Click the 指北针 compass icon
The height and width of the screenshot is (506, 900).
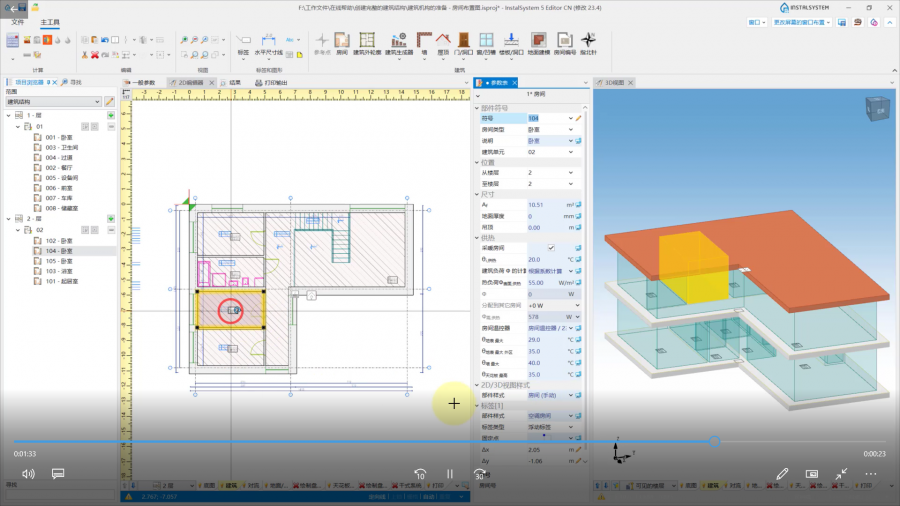click(x=589, y=42)
